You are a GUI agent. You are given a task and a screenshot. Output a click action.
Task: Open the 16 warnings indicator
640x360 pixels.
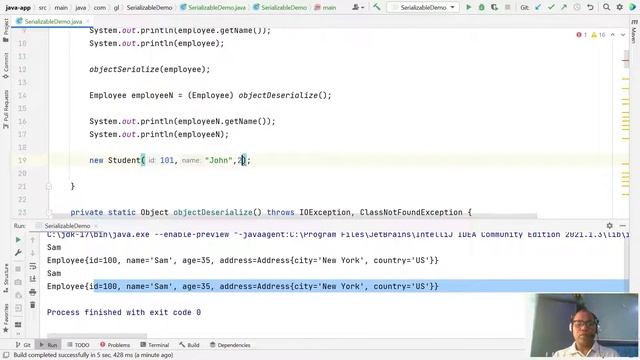point(598,35)
